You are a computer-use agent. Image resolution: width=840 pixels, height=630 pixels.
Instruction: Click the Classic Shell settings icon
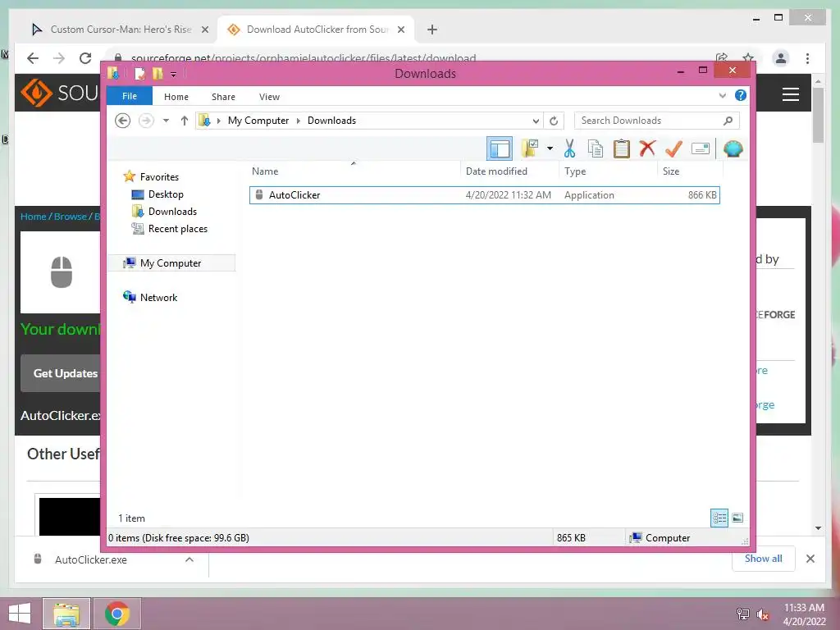733,148
